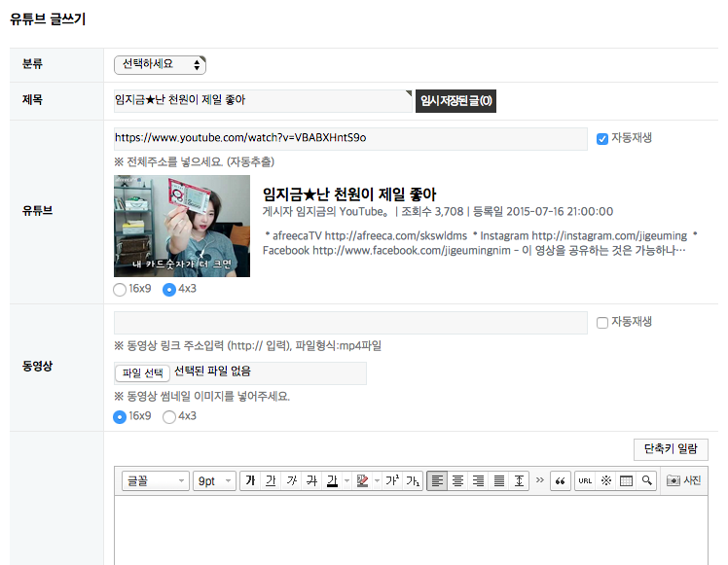The image size is (728, 565).
Task: Center align the text
Action: click(x=457, y=481)
